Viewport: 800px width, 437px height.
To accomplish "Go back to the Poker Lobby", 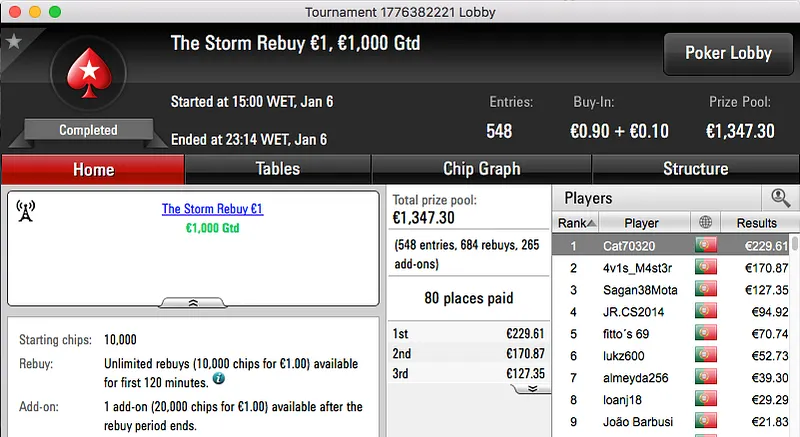I will [727, 53].
